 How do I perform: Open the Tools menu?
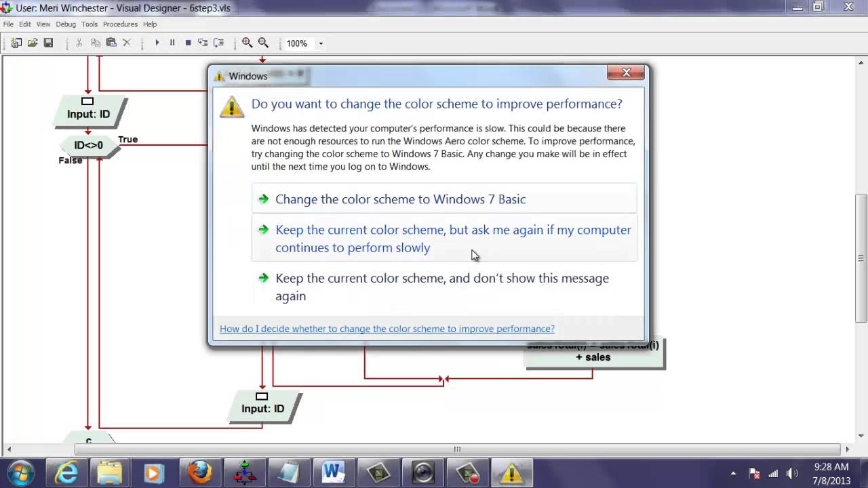pyautogui.click(x=90, y=24)
